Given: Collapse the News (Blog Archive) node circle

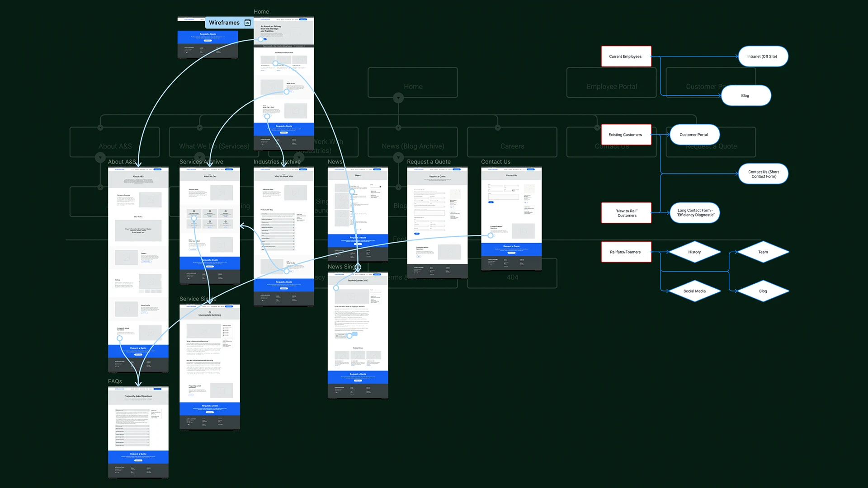Looking at the screenshot, I should (x=398, y=157).
